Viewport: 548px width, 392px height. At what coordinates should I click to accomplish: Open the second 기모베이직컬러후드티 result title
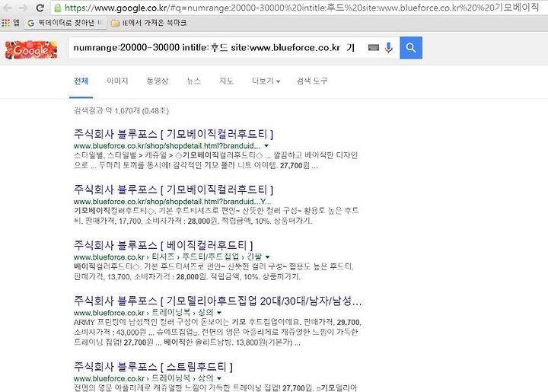coord(174,190)
